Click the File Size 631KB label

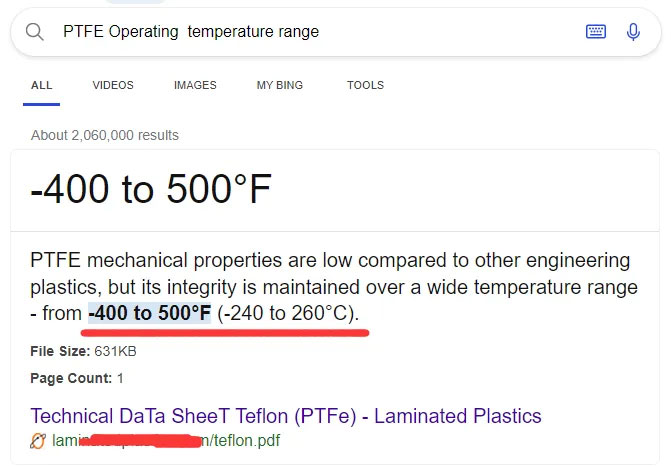(x=83, y=351)
